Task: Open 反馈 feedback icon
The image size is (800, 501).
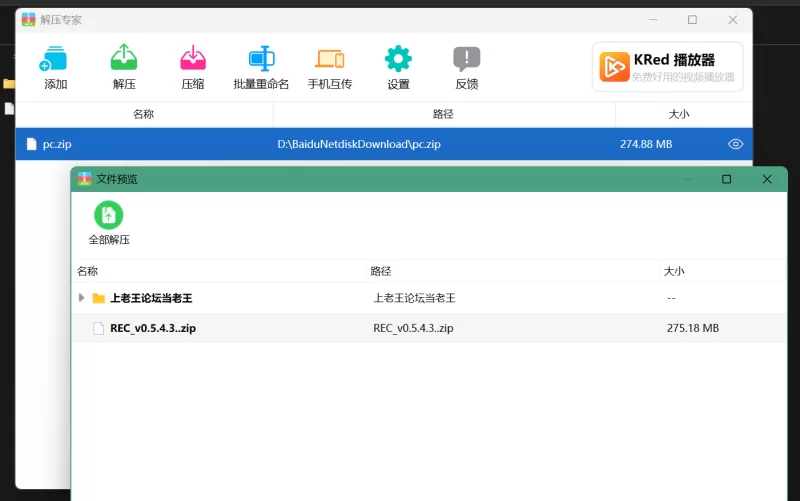Action: (466, 59)
